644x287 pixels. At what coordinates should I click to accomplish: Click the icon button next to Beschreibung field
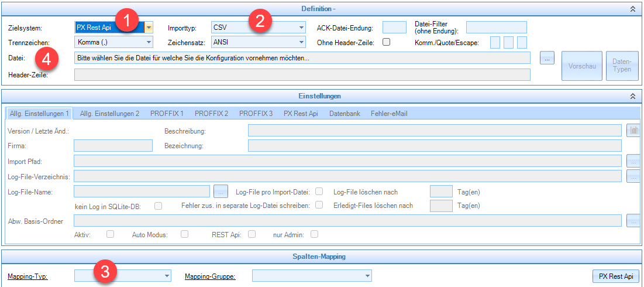(x=633, y=131)
